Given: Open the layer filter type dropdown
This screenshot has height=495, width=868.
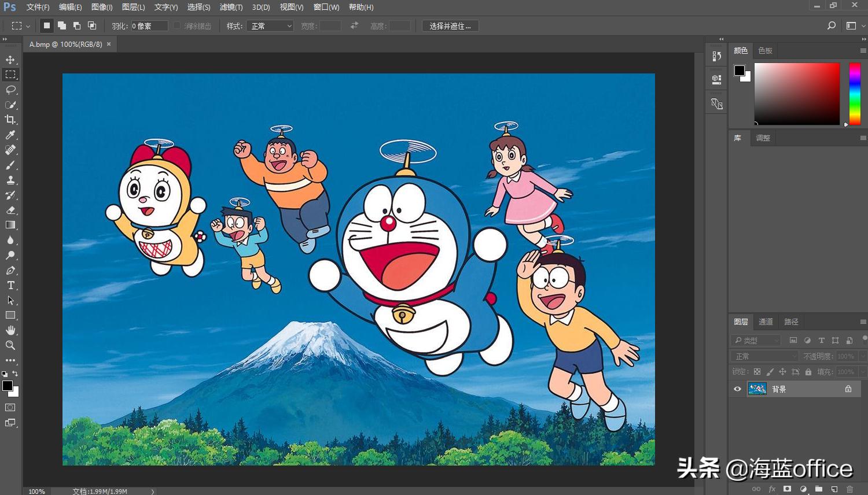Looking at the screenshot, I should pyautogui.click(x=755, y=340).
